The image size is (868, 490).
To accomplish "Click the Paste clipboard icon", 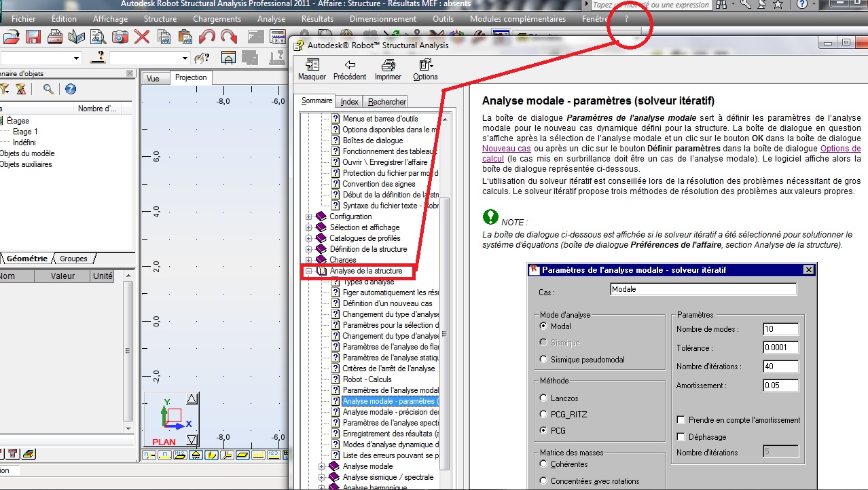I will pos(185,37).
